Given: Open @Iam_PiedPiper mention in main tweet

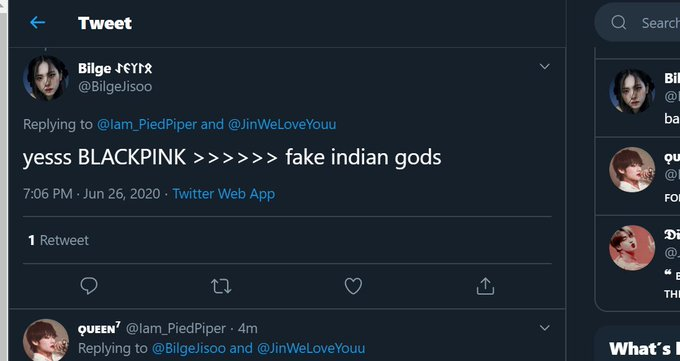Looking at the screenshot, I should 147,125.
